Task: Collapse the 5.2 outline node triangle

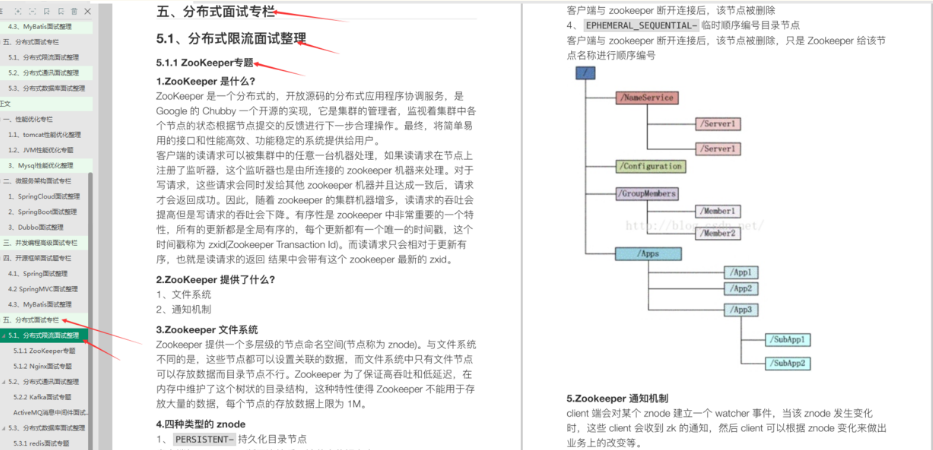Action: (4, 382)
